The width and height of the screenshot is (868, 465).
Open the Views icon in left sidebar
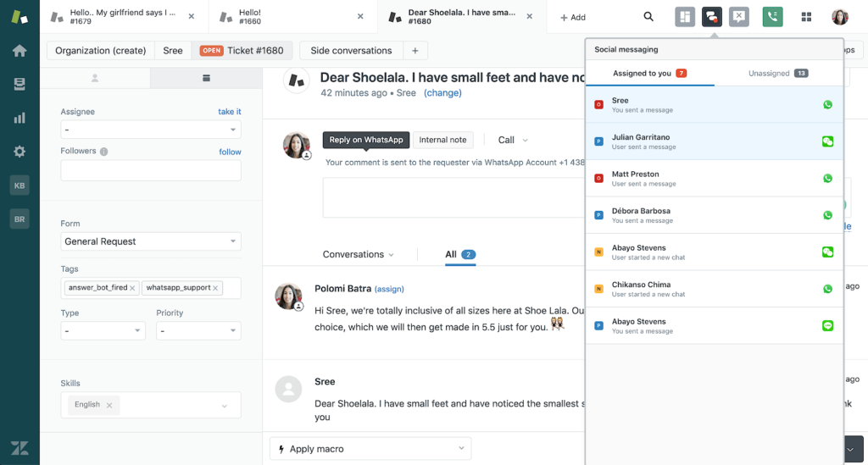coord(19,84)
